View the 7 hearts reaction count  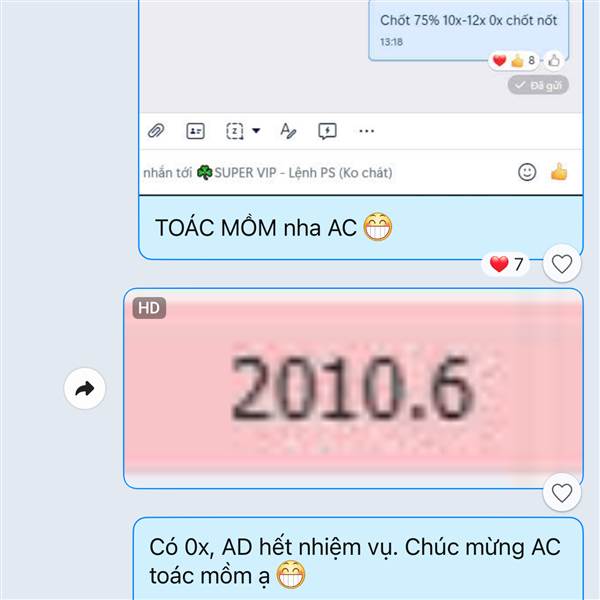(506, 264)
